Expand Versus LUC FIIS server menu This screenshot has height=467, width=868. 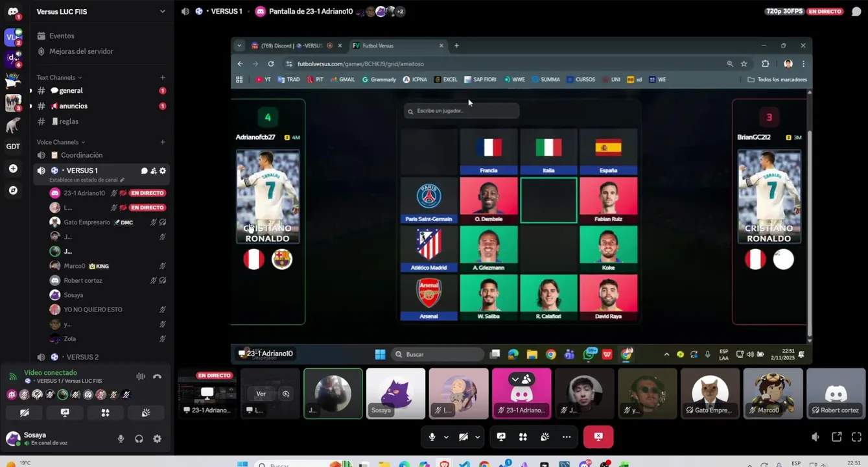162,12
